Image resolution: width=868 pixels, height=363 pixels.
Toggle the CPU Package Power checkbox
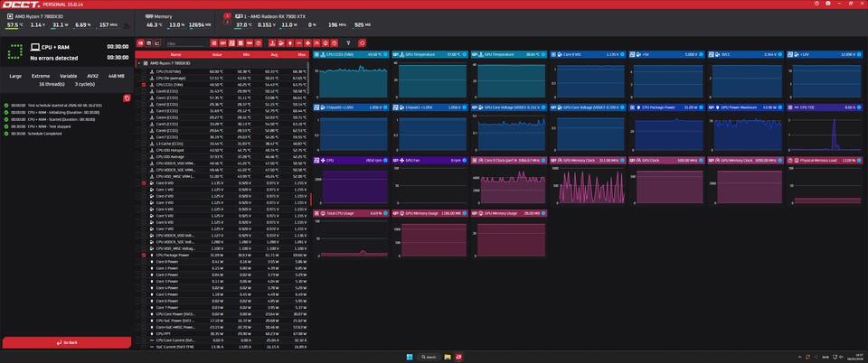pos(144,255)
